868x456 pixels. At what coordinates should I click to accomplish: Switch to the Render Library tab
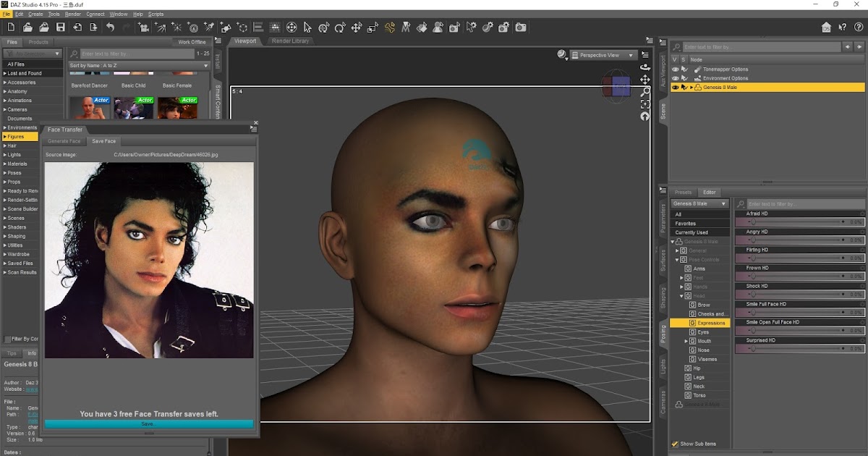point(292,41)
